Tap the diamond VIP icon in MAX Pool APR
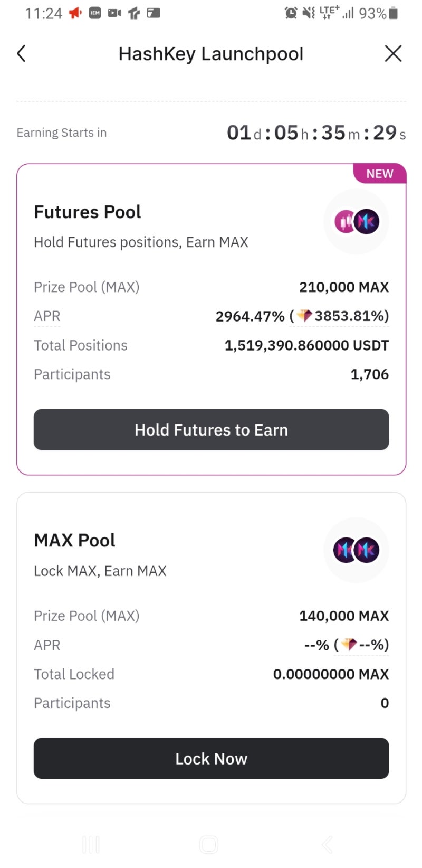 pos(349,645)
